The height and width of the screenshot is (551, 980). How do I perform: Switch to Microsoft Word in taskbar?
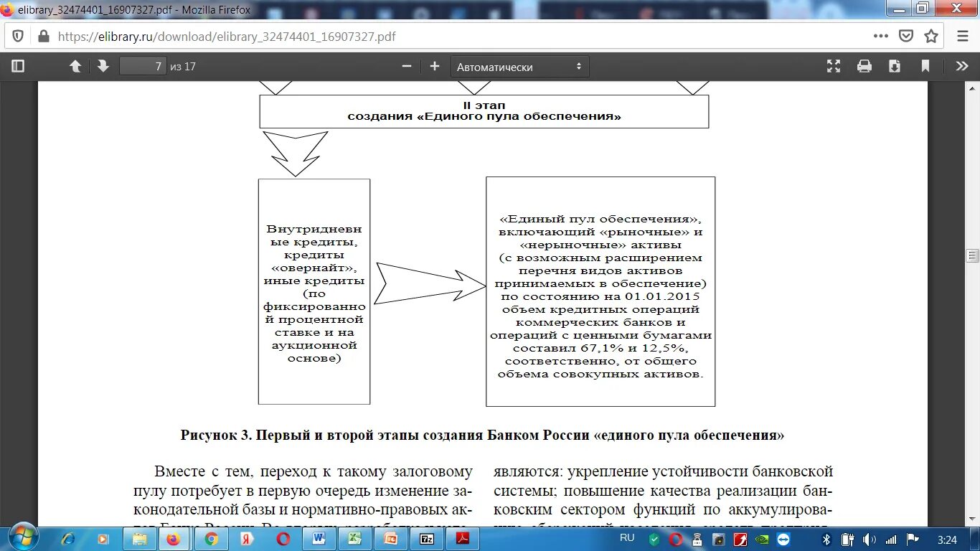click(x=319, y=539)
